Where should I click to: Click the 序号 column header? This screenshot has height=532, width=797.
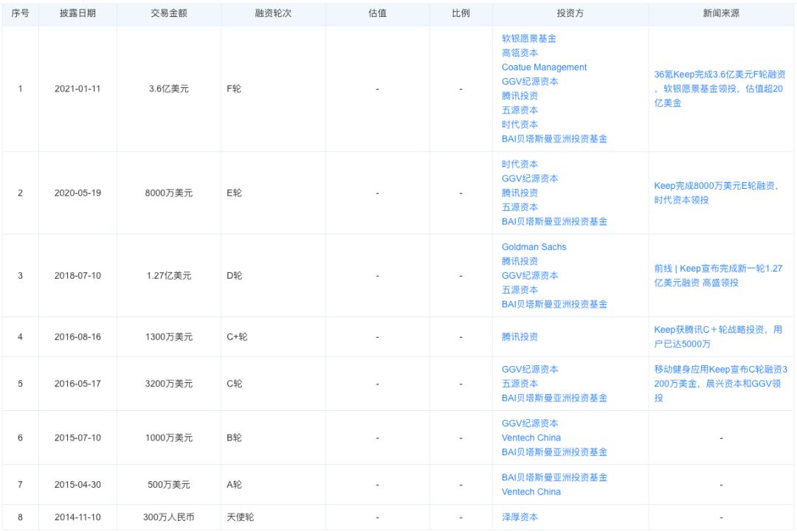pyautogui.click(x=21, y=13)
